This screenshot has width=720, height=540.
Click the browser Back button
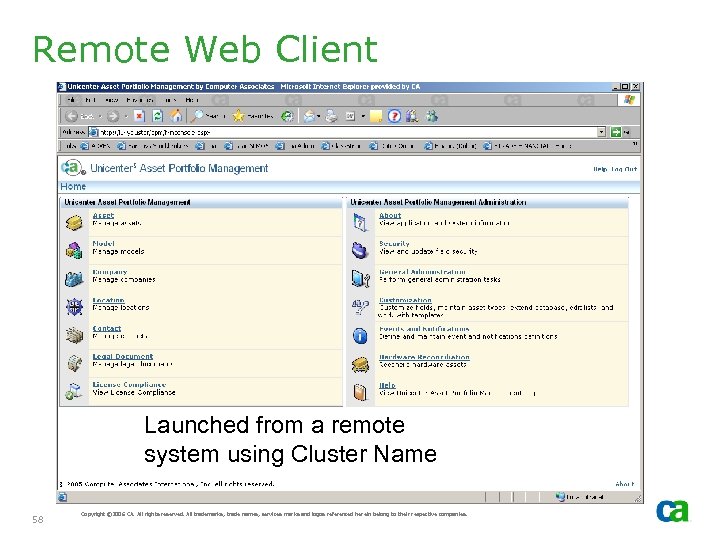79,116
